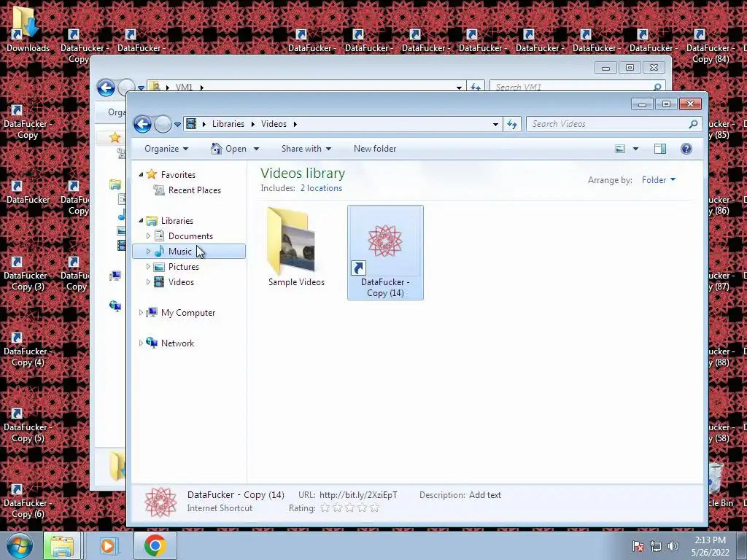The width and height of the screenshot is (747, 560).
Task: Click the Open toolbar button
Action: [x=228, y=149]
